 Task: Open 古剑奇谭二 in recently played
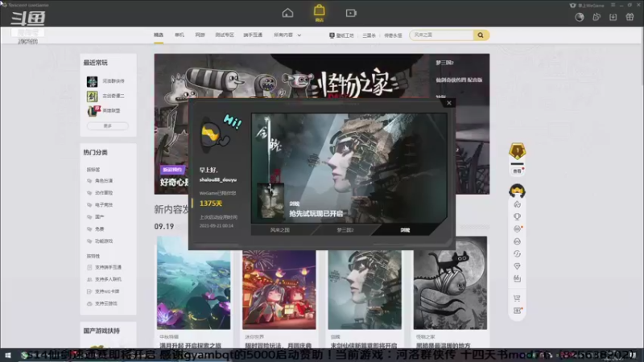tap(105, 96)
